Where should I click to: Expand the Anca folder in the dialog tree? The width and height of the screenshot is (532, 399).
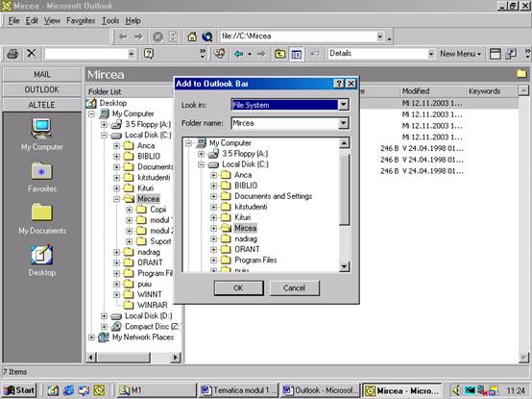click(x=213, y=175)
